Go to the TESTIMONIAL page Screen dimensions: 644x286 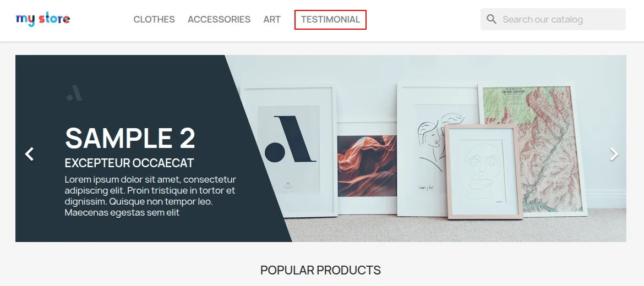[330, 19]
